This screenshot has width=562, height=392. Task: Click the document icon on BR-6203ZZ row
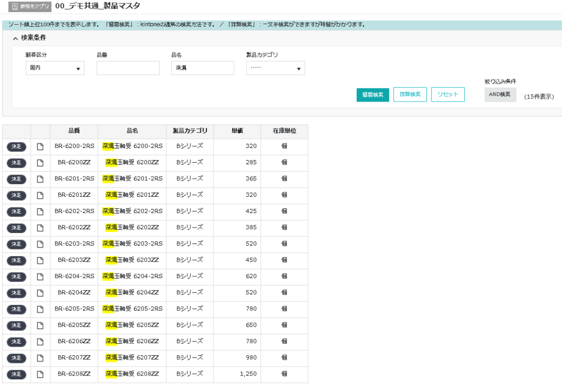(x=40, y=260)
